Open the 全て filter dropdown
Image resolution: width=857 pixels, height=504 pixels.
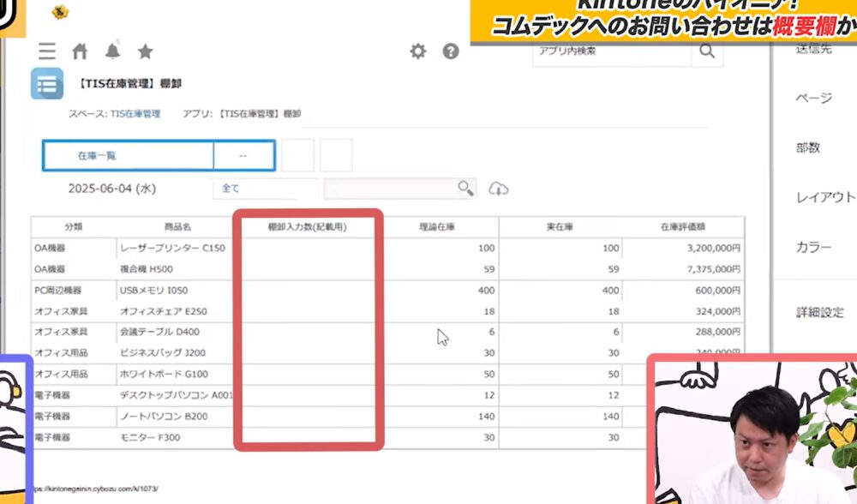pos(265,189)
